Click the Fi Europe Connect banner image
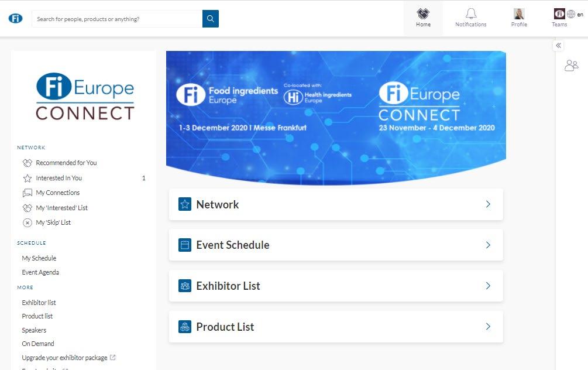Screen dimensions: 588x370 (336, 118)
